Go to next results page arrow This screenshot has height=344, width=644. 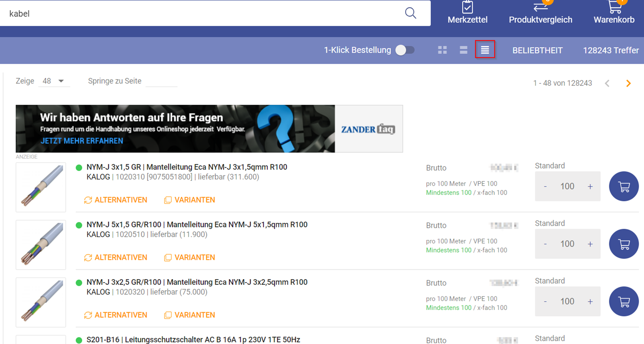pos(628,83)
